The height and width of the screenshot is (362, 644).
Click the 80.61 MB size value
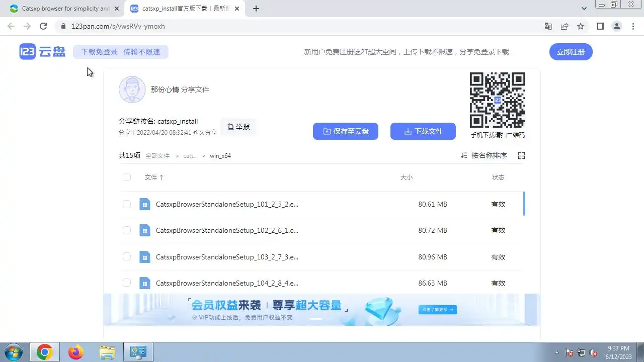(x=432, y=204)
